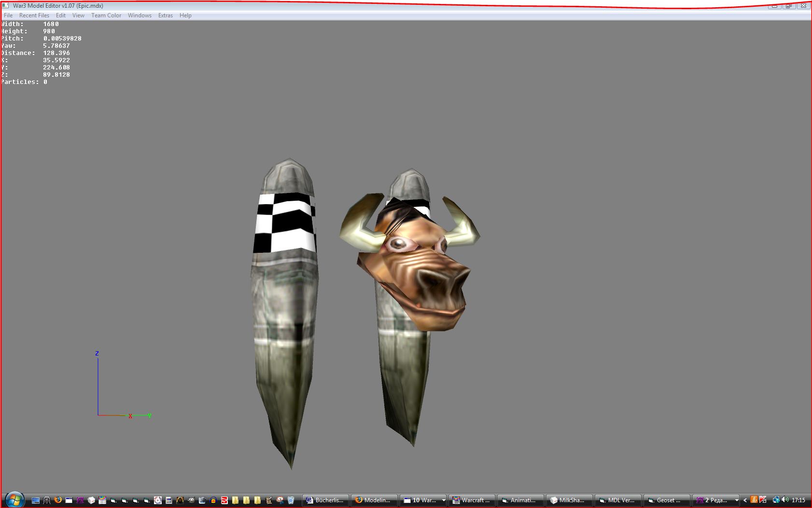Show hidden system tray icons arrow
The height and width of the screenshot is (508, 812).
[x=745, y=500]
